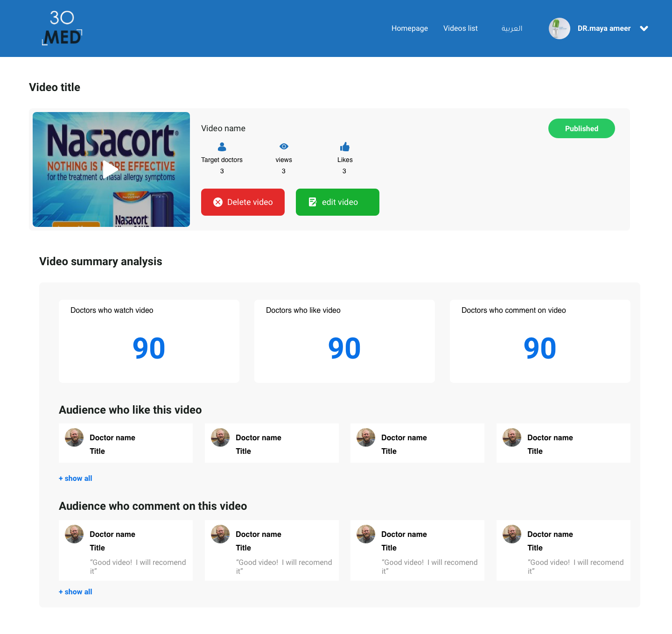Open the Homepage menu link
Screen dimensions: 672x634
tap(410, 28)
